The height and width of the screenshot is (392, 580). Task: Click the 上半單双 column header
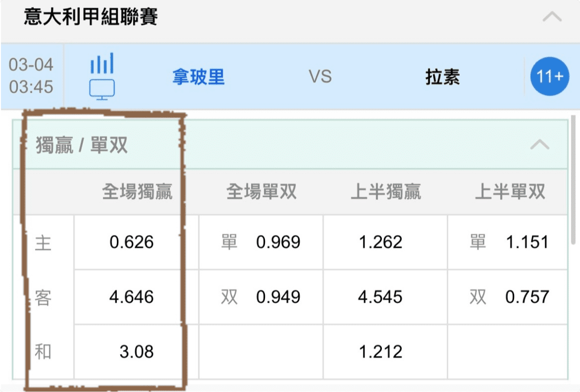[x=510, y=192]
